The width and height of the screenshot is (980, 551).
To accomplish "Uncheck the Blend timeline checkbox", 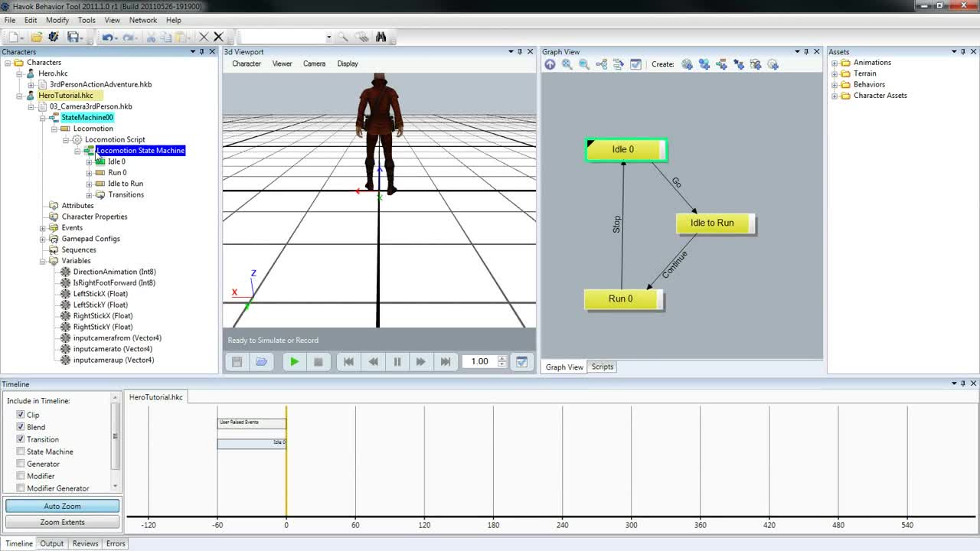I will tap(21, 427).
